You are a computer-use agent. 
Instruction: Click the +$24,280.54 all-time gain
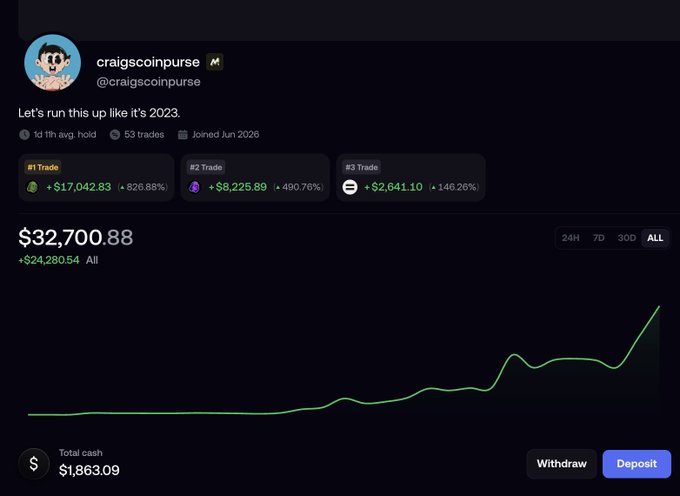coord(49,260)
